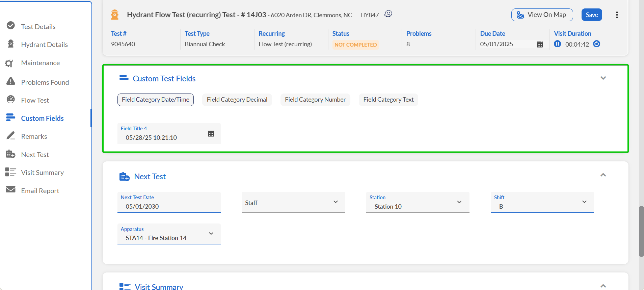
Task: Select Field Category Number chip
Action: [315, 100]
